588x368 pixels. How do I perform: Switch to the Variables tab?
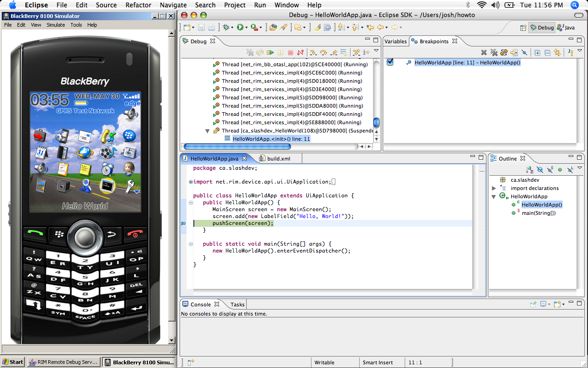[x=396, y=41]
